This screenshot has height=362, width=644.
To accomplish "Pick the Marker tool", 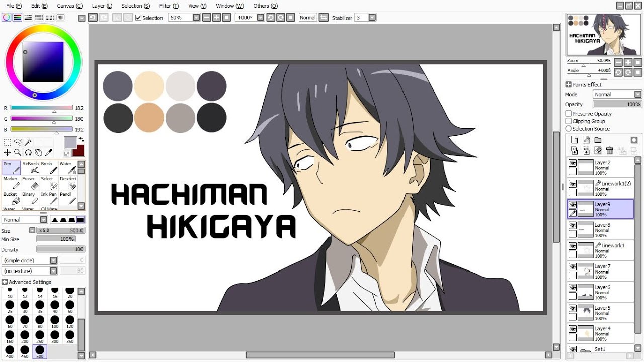I will (x=11, y=183).
